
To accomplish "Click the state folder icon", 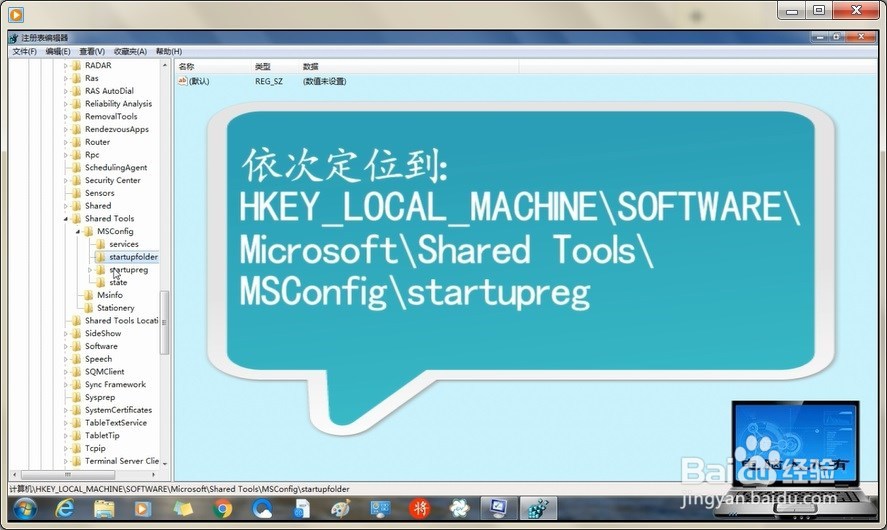I will (x=100, y=282).
